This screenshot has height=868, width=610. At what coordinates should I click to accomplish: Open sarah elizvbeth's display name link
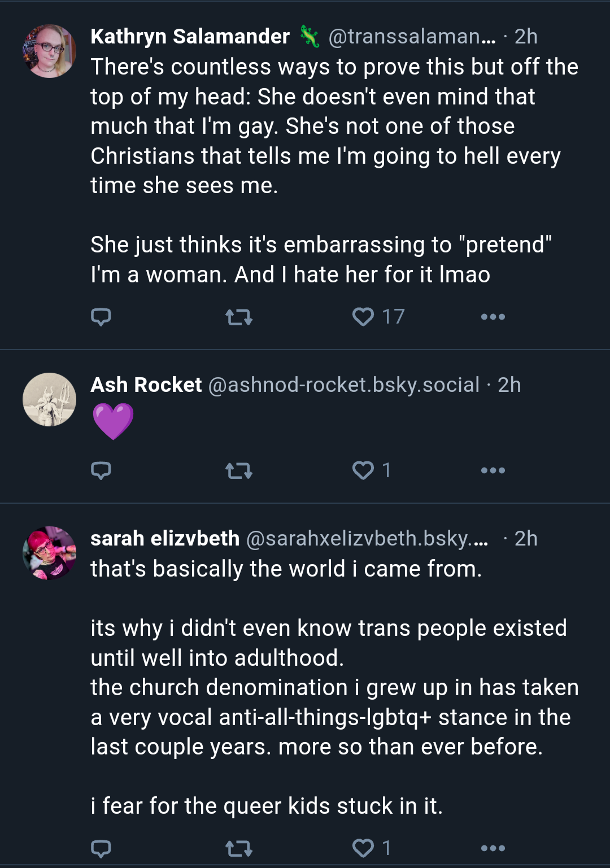pos(165,539)
